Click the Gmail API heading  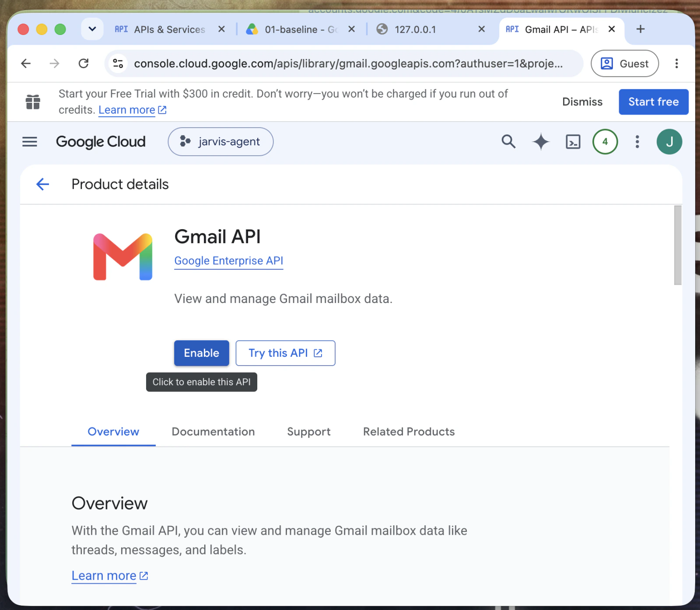(217, 237)
